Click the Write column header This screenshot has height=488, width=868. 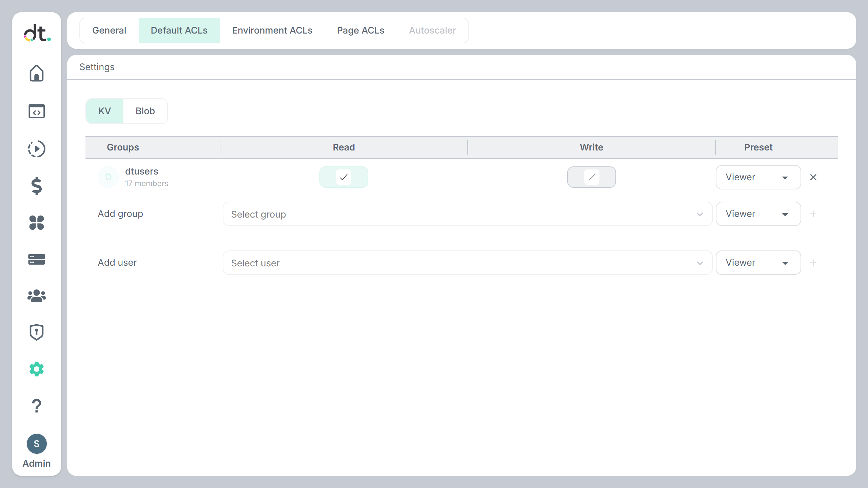point(591,147)
